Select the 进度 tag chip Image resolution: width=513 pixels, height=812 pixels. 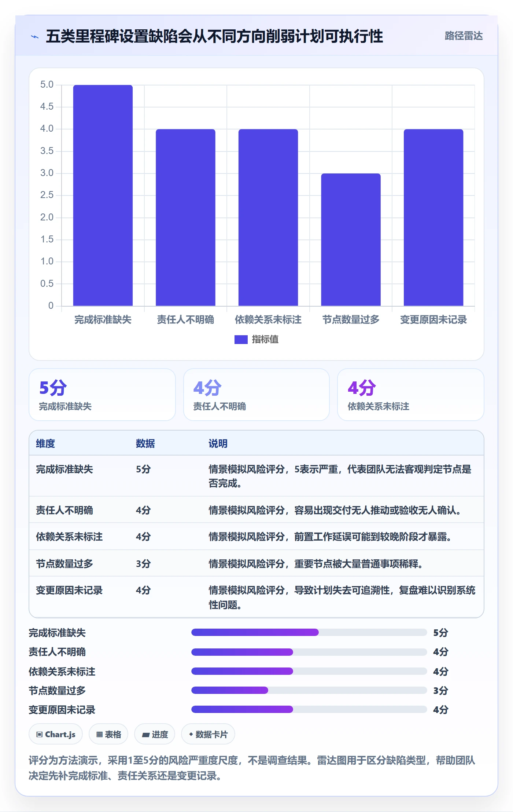(x=155, y=734)
